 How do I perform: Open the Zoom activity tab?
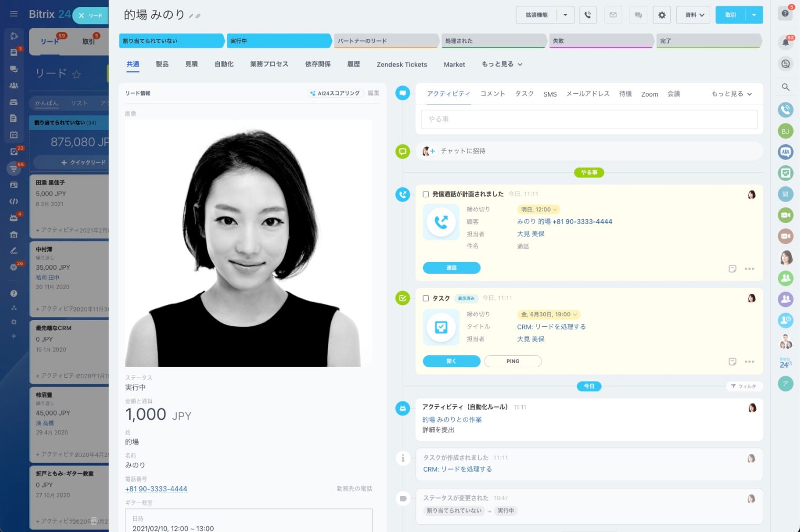click(649, 94)
